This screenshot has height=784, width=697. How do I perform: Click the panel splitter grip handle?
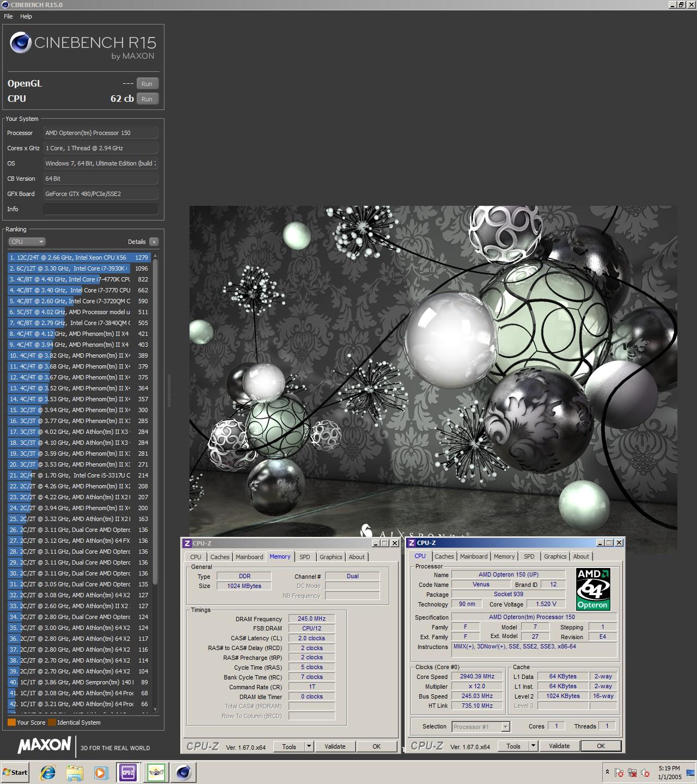click(168, 390)
